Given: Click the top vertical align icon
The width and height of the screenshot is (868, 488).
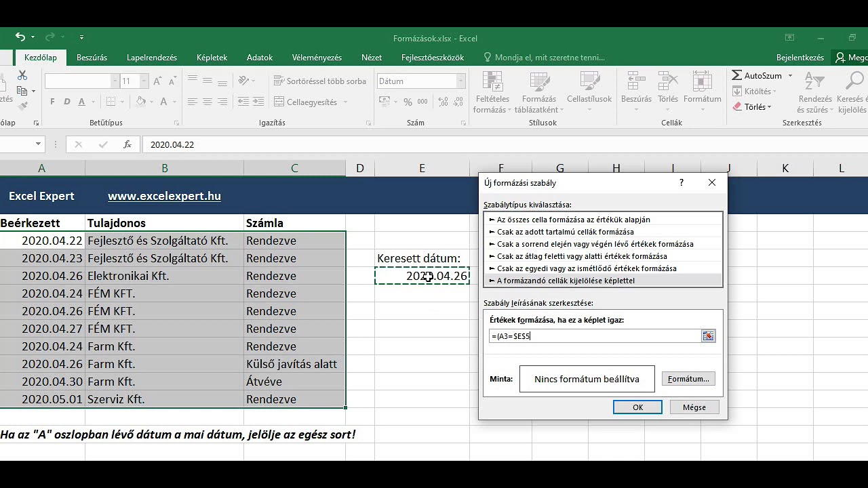Looking at the screenshot, I should click(x=193, y=79).
